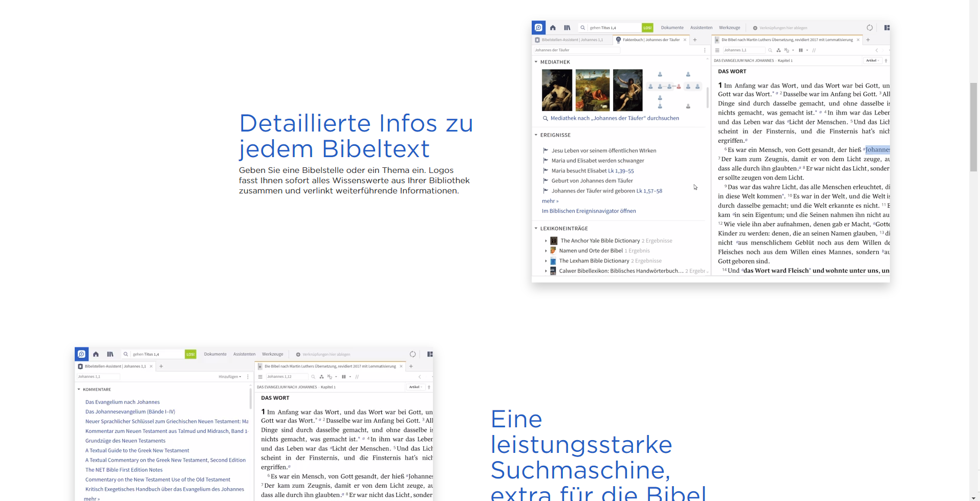Open Library books icon in lower Kommentare screenshot
Viewport: 980px width, 501px height.
point(110,354)
